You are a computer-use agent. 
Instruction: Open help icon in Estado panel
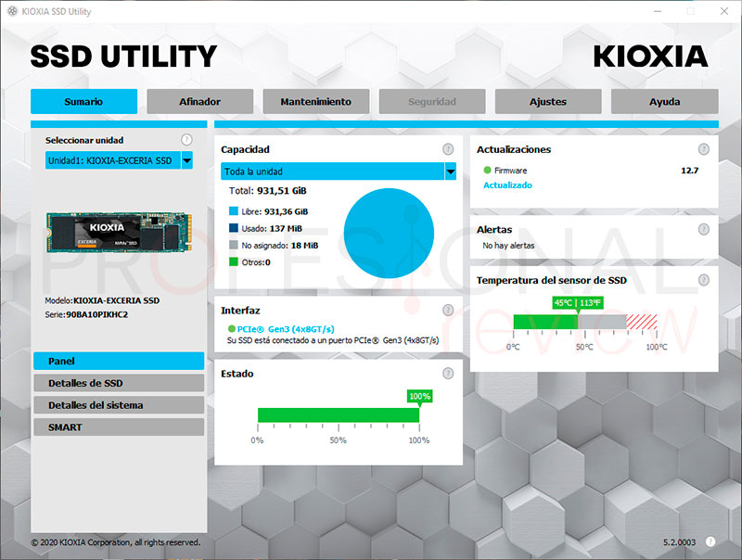(448, 373)
